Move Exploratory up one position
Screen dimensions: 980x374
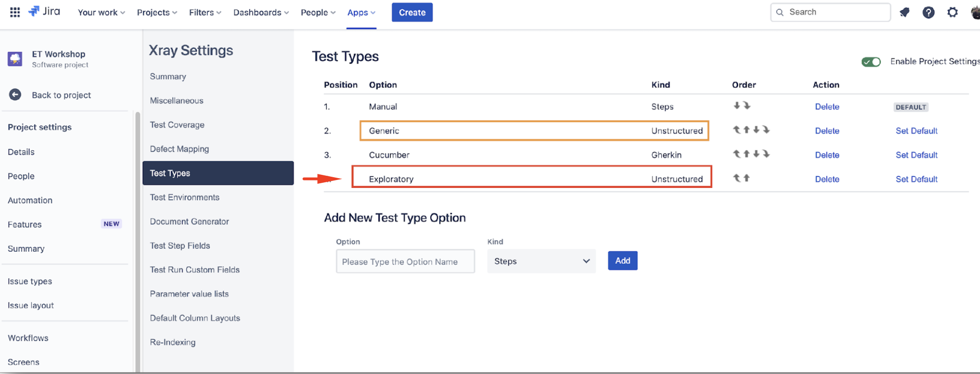click(x=746, y=178)
